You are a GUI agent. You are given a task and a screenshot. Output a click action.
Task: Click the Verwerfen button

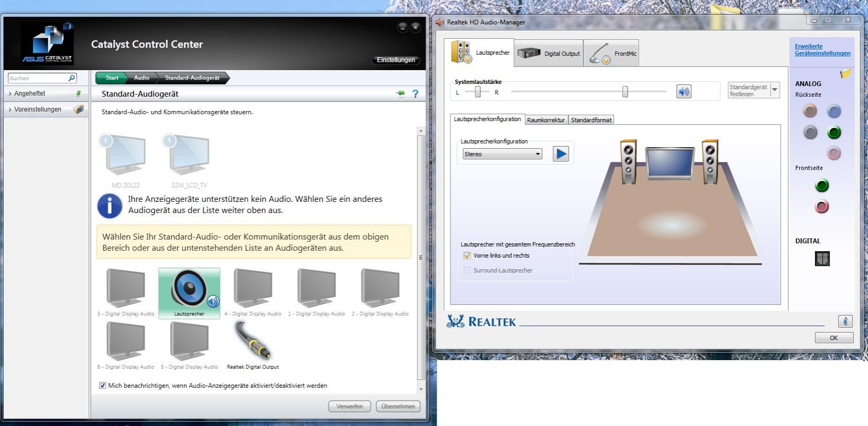[350, 406]
